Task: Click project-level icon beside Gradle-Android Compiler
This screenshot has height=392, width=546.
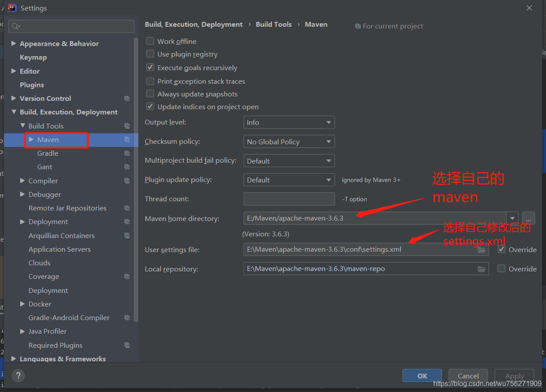Action: (127, 318)
